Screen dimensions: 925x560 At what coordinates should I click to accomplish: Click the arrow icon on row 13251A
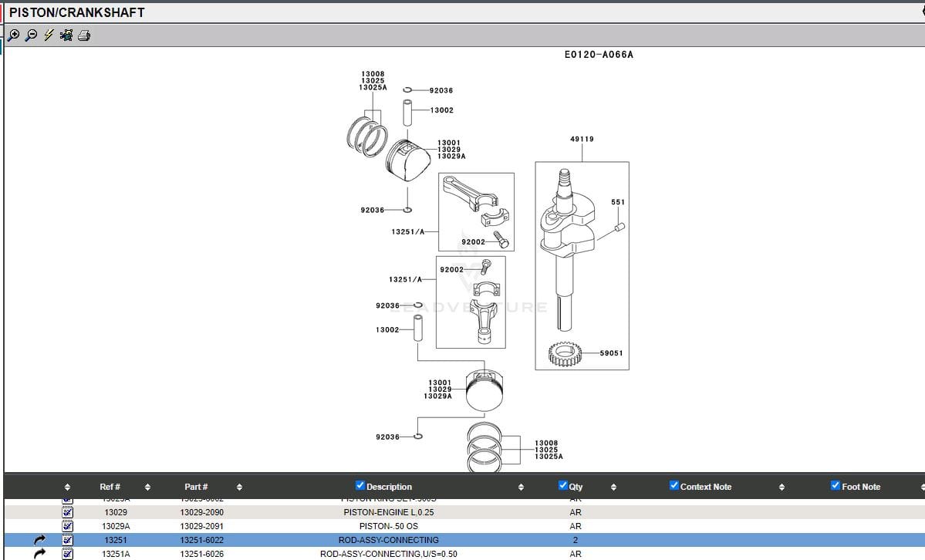coord(40,554)
